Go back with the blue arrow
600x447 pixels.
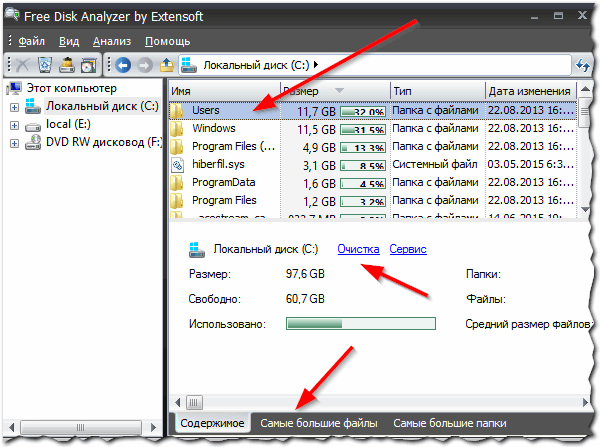coord(123,65)
